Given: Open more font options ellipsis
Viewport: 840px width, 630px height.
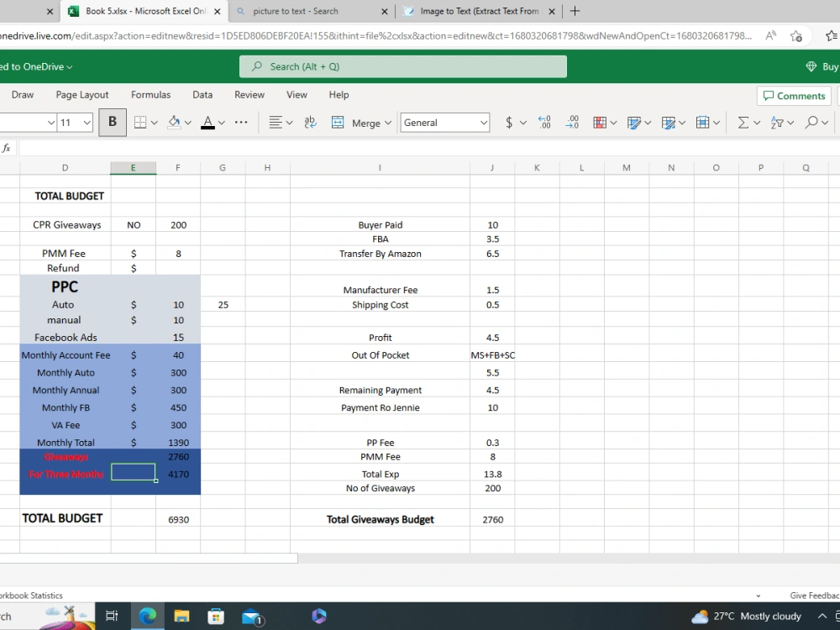Looking at the screenshot, I should (x=241, y=123).
